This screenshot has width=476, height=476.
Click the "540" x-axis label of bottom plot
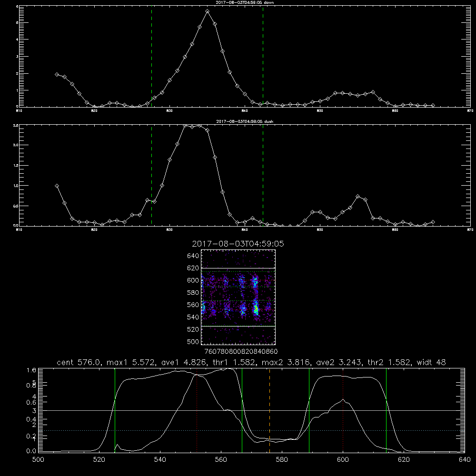[160, 460]
